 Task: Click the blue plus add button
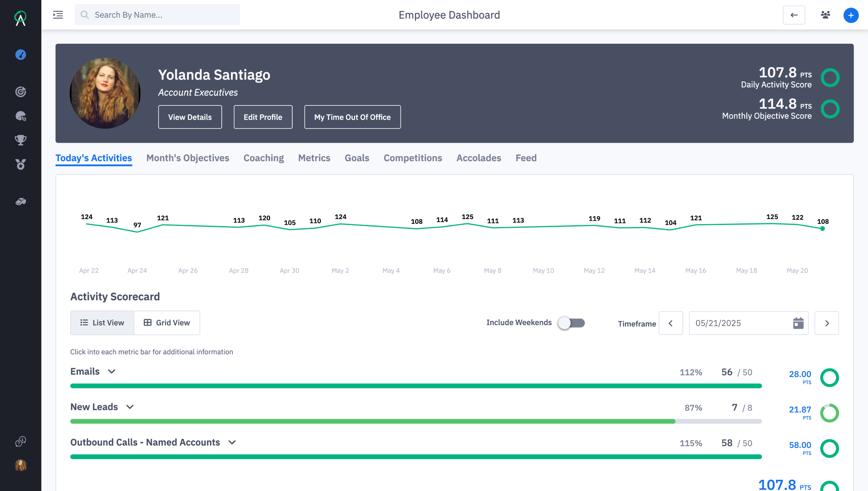click(851, 15)
